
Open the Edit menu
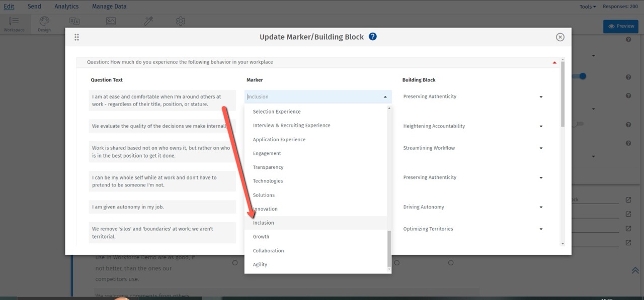(x=9, y=7)
